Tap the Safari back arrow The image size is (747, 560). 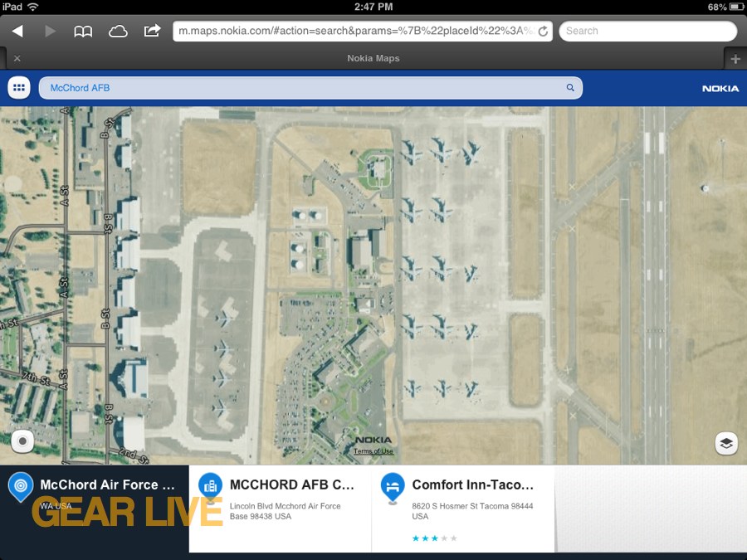tap(17, 32)
